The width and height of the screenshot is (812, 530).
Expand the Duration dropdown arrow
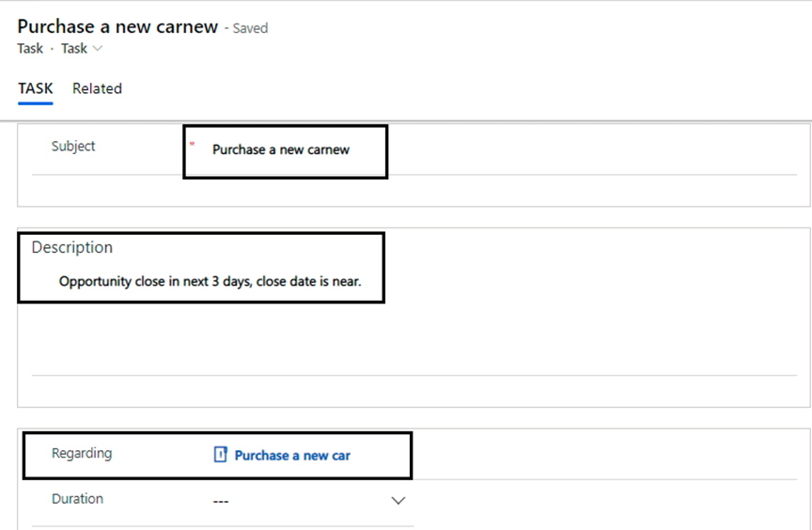click(398, 501)
